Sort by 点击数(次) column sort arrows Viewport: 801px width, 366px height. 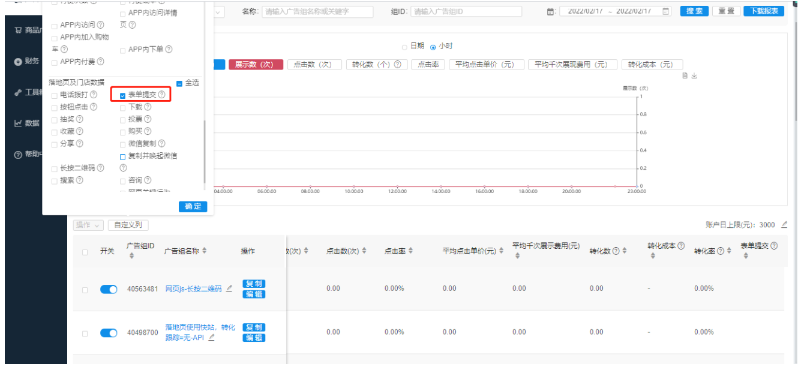(364, 251)
